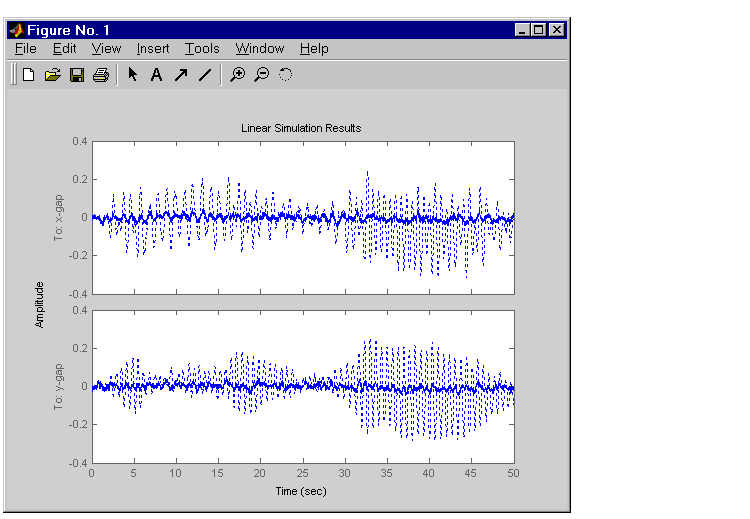
Task: Open the Edit menu
Action: click(65, 48)
